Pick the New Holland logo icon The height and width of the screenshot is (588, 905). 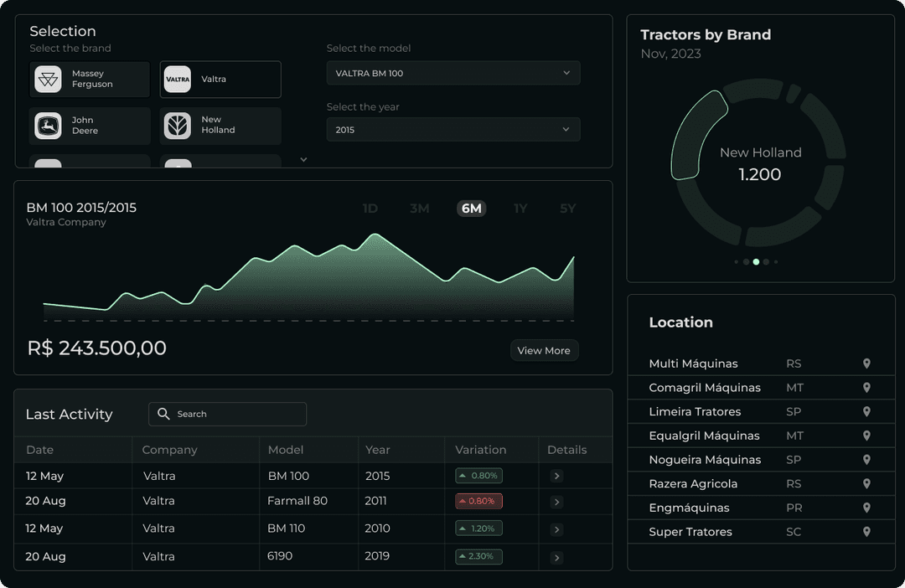pyautogui.click(x=178, y=126)
